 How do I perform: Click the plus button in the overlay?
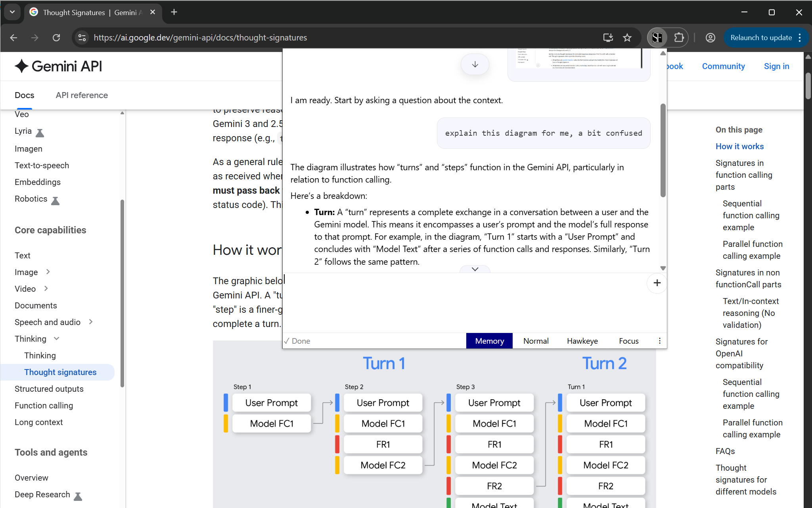coord(657,283)
